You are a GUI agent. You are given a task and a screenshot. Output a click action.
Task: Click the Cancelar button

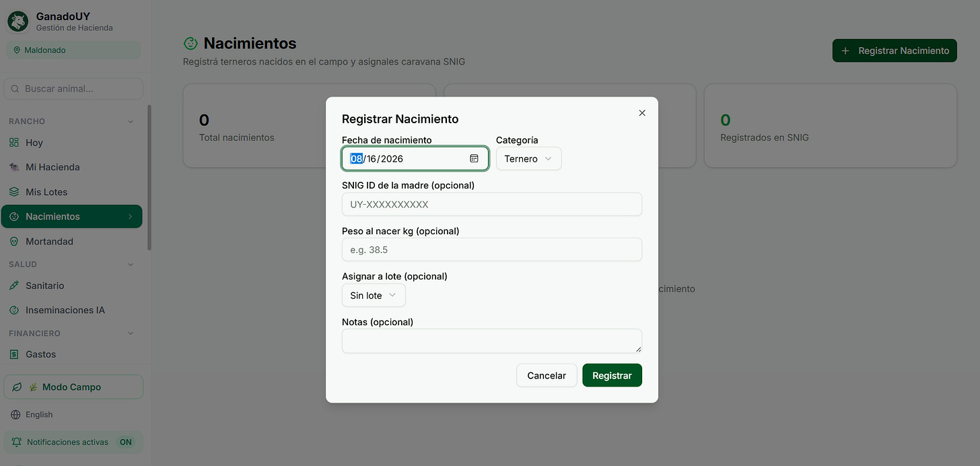coord(547,376)
